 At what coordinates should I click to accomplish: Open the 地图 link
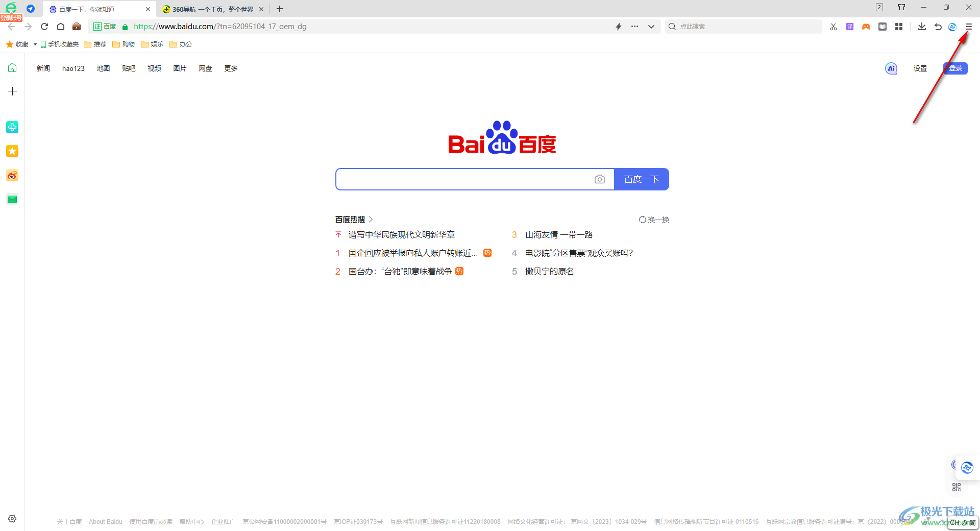[104, 68]
